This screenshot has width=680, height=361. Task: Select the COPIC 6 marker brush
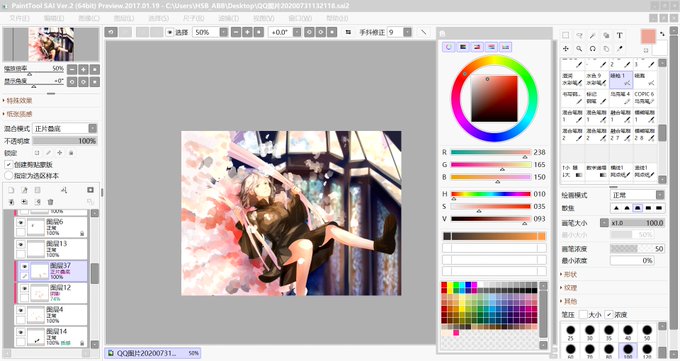(x=644, y=98)
